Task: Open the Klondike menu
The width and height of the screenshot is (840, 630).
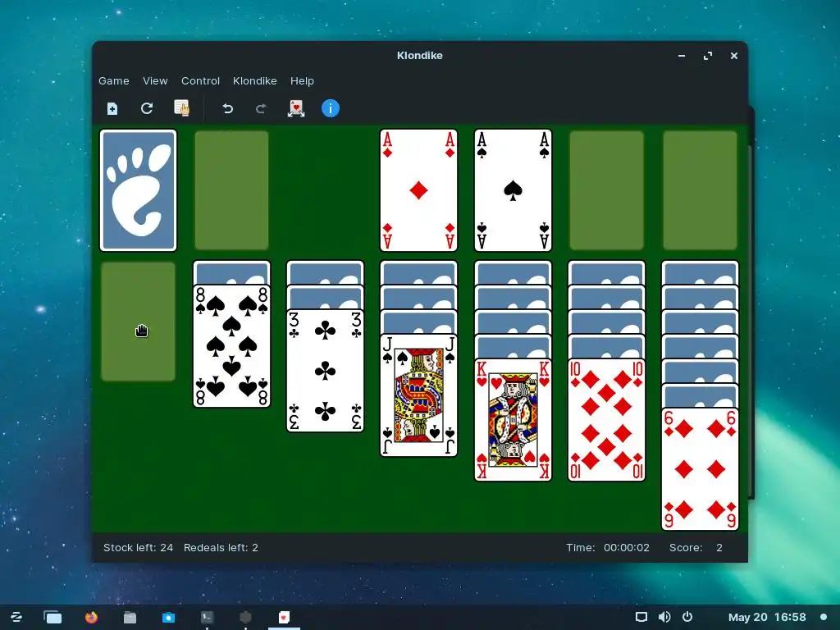Action: pyautogui.click(x=254, y=81)
